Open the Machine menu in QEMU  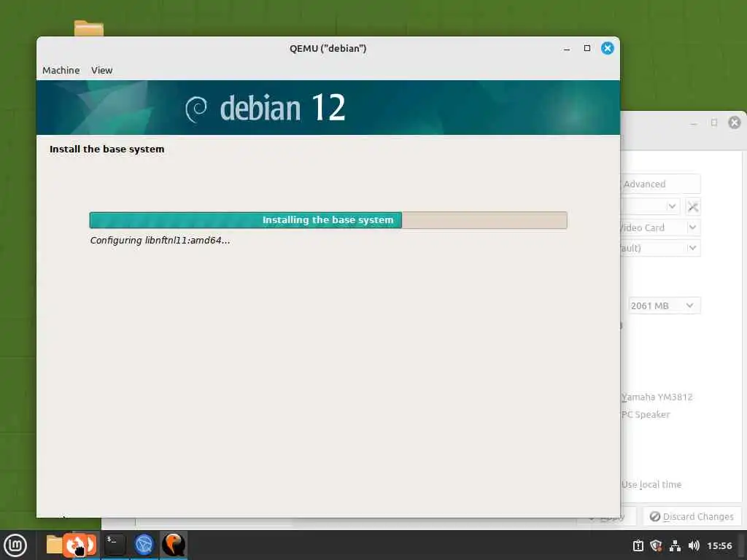(x=61, y=71)
